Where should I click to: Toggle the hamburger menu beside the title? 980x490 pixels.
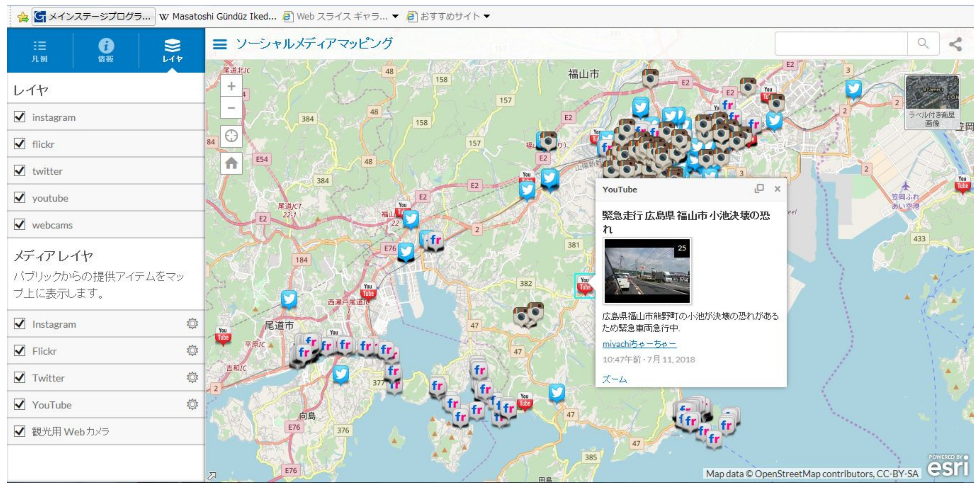coord(219,44)
